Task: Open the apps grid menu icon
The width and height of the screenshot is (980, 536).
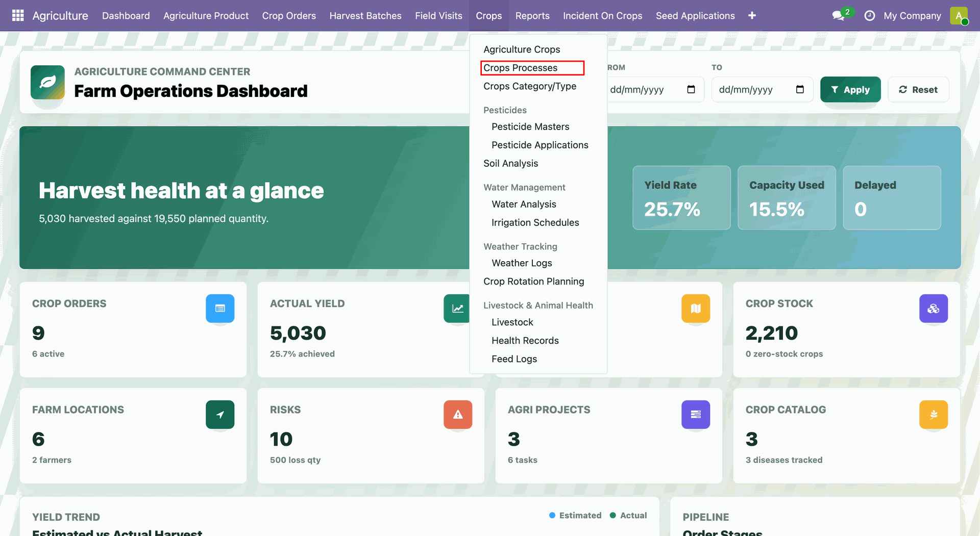Action: click(18, 15)
